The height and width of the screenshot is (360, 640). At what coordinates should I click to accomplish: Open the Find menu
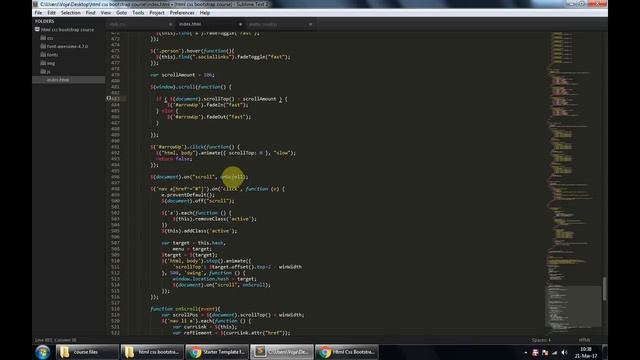pyautogui.click(x=90, y=13)
